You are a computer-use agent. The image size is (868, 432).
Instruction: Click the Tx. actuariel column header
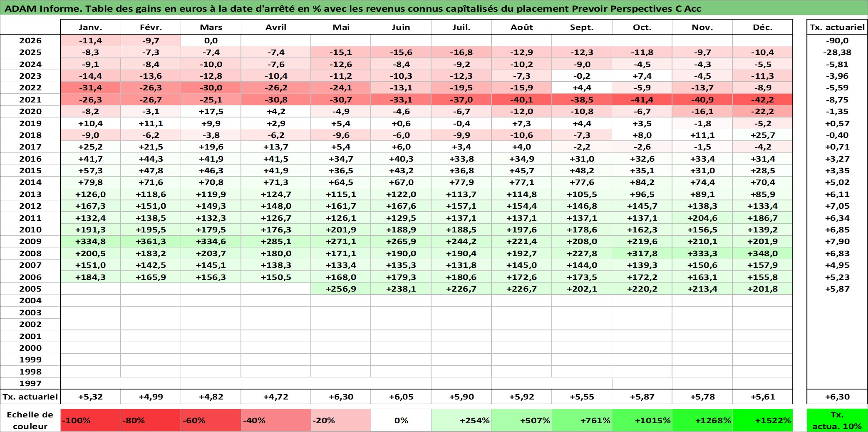coord(837,27)
